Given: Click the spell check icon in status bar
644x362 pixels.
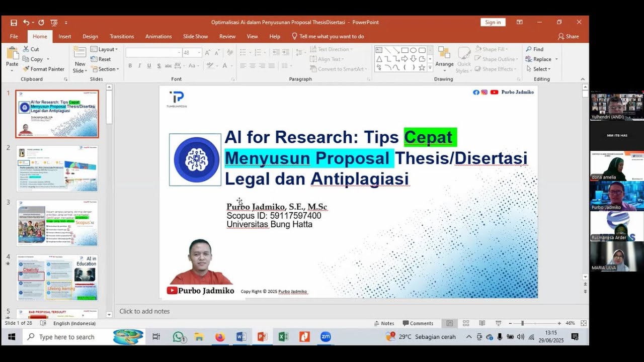Looking at the screenshot, I should (43, 323).
